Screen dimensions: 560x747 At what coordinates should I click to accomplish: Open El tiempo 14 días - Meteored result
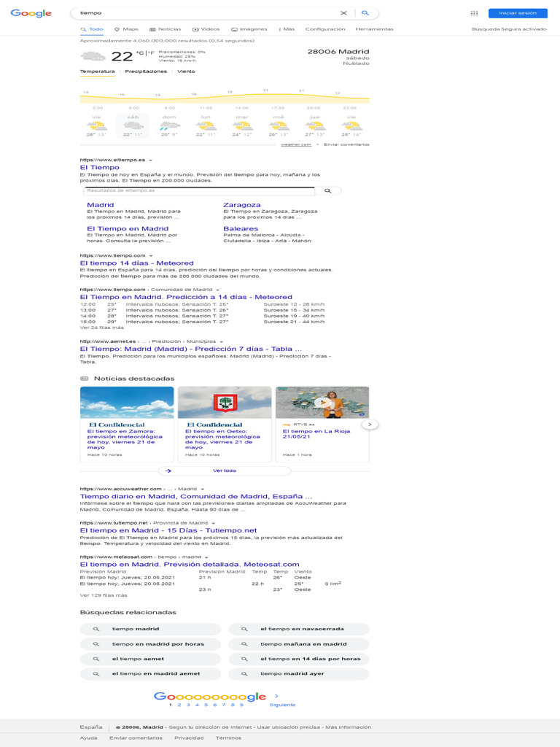point(136,263)
